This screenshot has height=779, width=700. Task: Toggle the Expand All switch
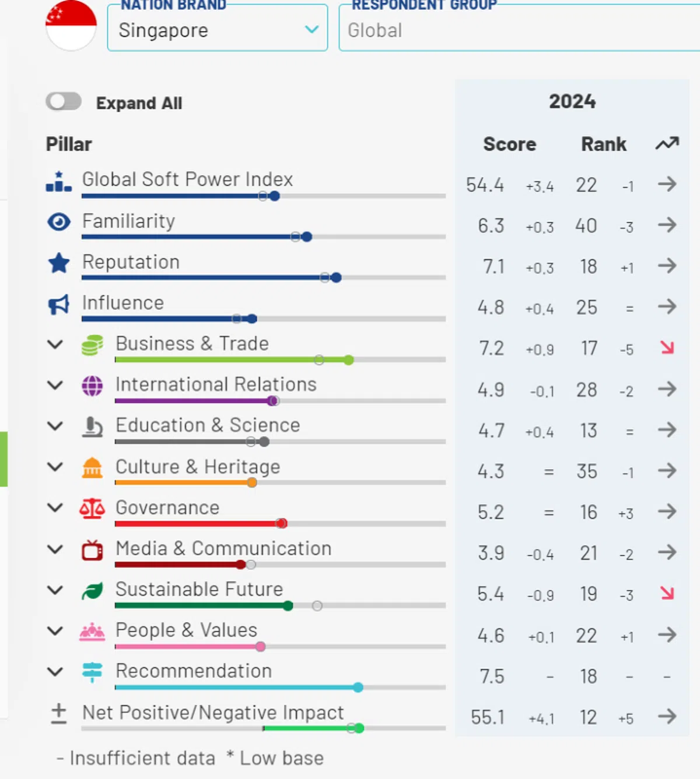coord(64,102)
